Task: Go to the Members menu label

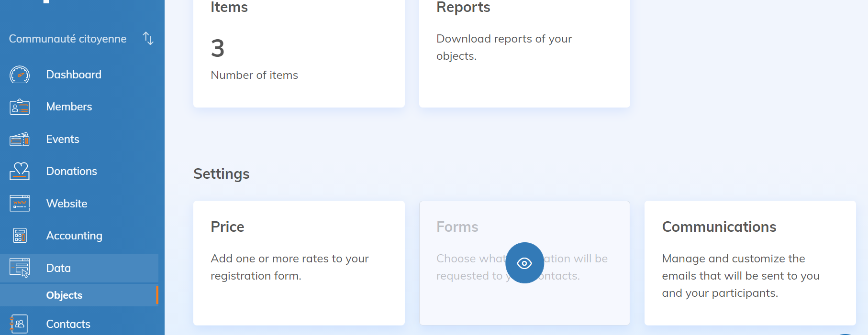Action: click(x=69, y=107)
